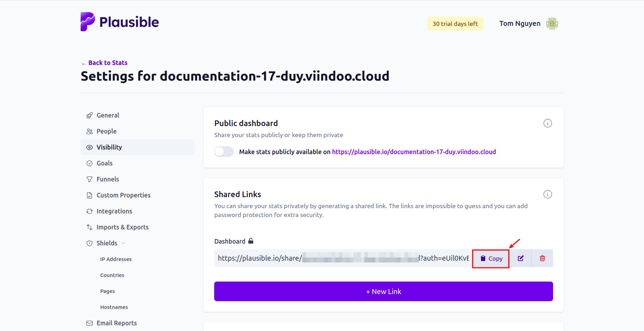644x331 pixels.
Task: Go to the Goals settings
Action: click(x=104, y=163)
